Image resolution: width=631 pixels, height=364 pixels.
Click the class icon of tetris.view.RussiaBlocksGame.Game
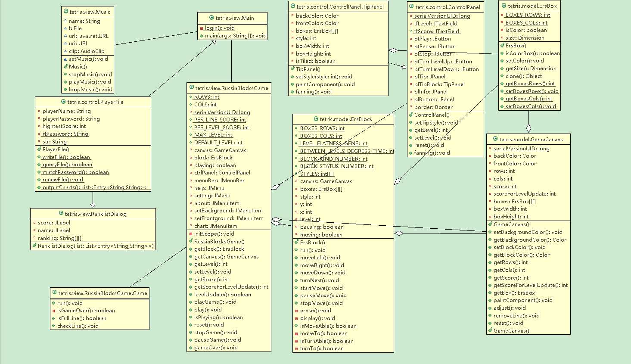click(54, 292)
